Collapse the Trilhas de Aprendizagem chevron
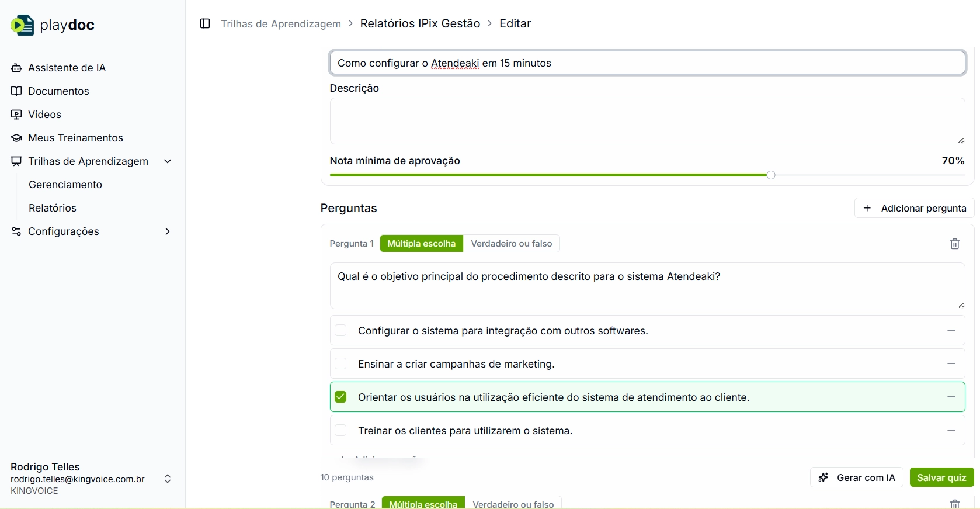 coord(168,161)
